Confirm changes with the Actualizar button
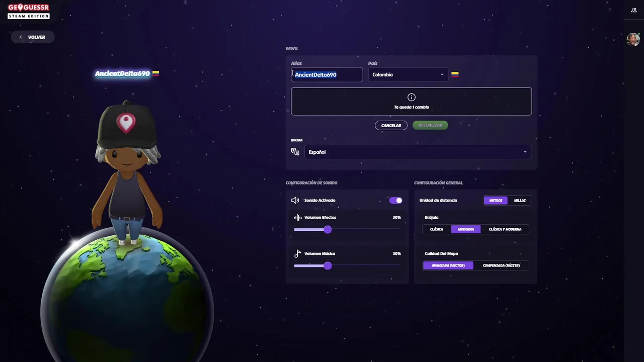Image resolution: width=644 pixels, height=362 pixels. [430, 125]
